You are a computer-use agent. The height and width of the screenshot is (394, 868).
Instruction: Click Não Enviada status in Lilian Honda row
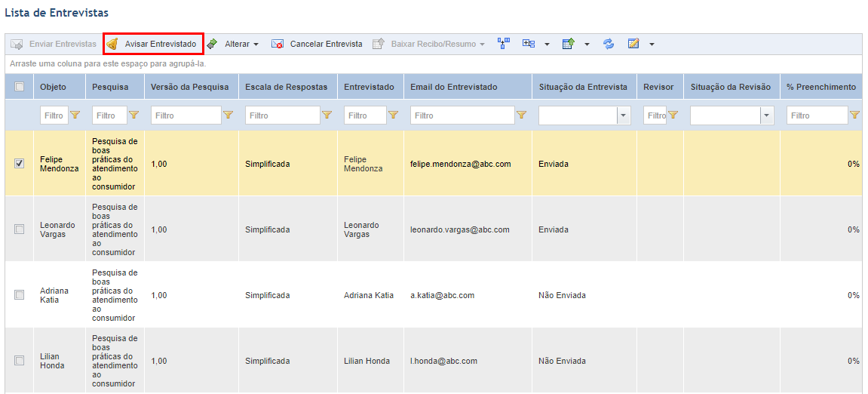[562, 362]
